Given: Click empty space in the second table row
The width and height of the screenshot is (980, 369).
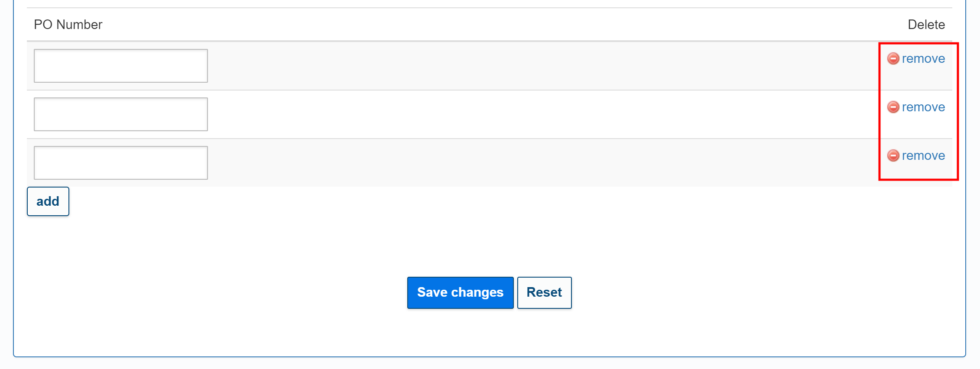Looking at the screenshot, I should pyautogui.click(x=520, y=114).
